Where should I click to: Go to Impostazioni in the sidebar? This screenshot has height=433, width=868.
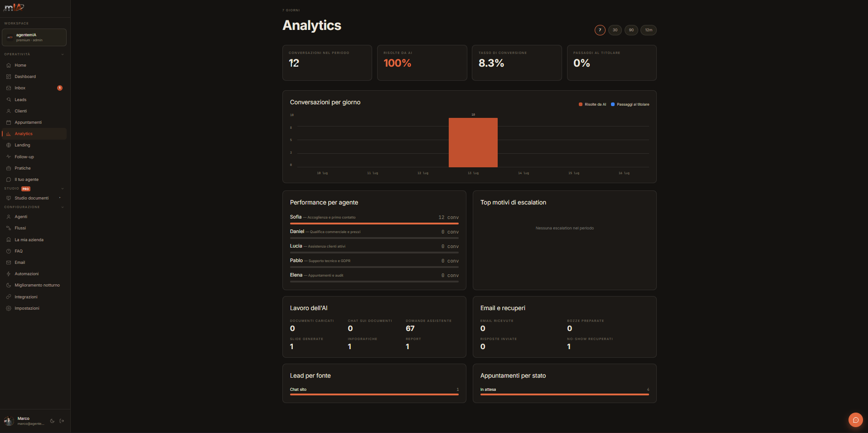click(34, 308)
